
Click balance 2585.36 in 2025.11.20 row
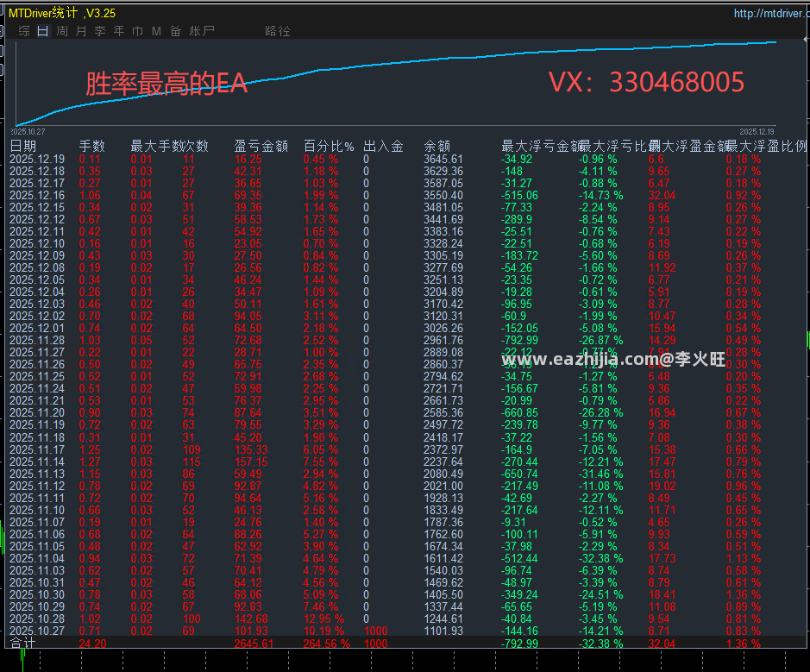[443, 412]
